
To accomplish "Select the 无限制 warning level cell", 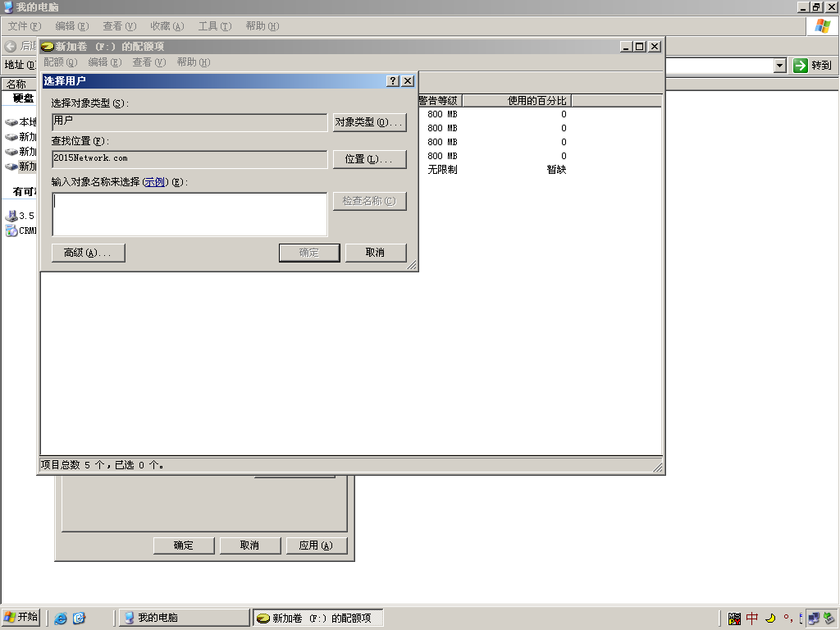I will pyautogui.click(x=442, y=170).
